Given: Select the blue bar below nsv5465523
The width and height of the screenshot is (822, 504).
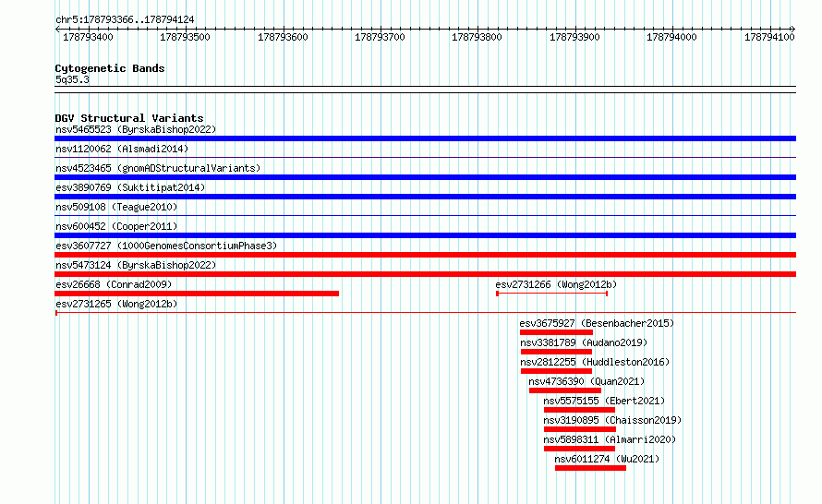Looking at the screenshot, I should pos(425,138).
